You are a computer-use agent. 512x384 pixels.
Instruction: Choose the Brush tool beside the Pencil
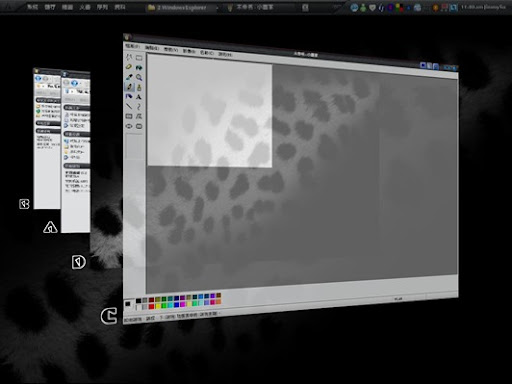tap(139, 87)
